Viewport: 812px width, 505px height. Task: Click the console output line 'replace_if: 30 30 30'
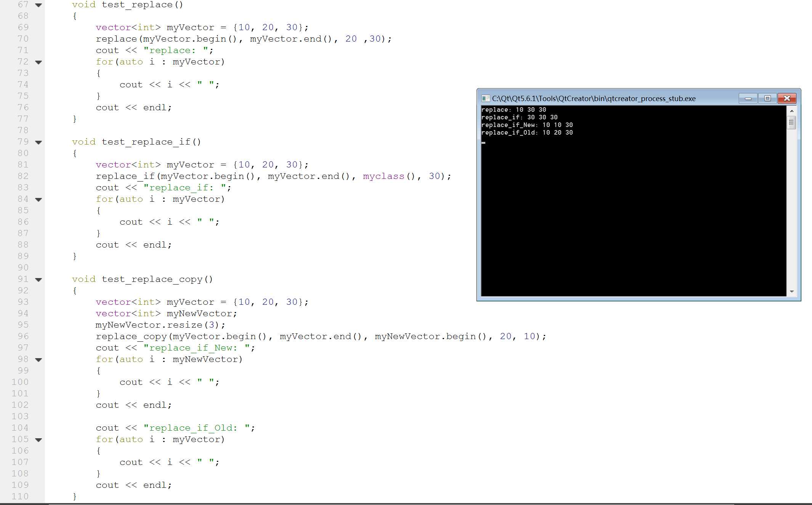pyautogui.click(x=519, y=117)
